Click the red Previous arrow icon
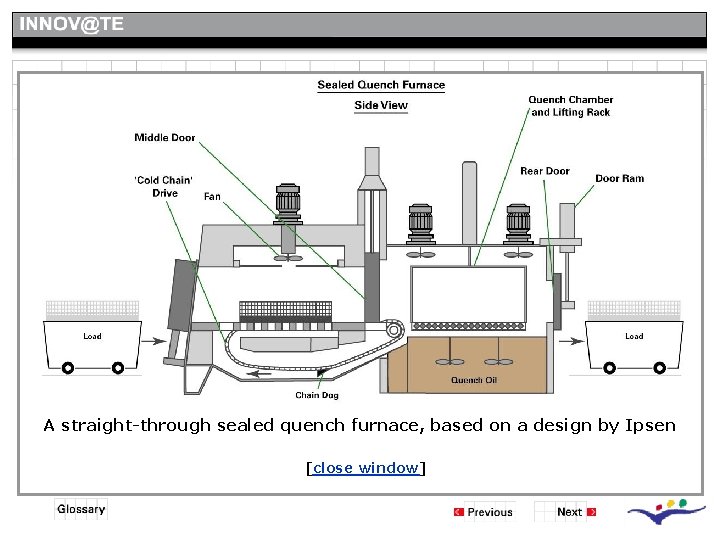The width and height of the screenshot is (720, 540). pos(458,512)
